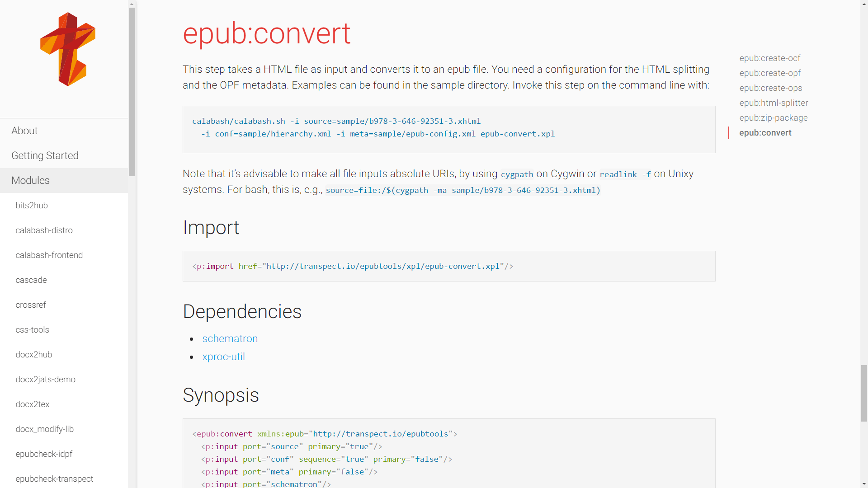Image resolution: width=868 pixels, height=488 pixels.
Task: Follow the xproc-util dependency link
Action: tap(223, 357)
